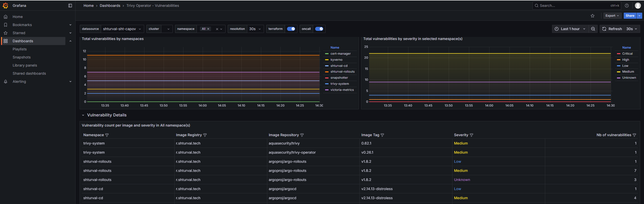Collapse the Vulnerability Details row
Screen dimensions: 644x204
click(x=83, y=115)
